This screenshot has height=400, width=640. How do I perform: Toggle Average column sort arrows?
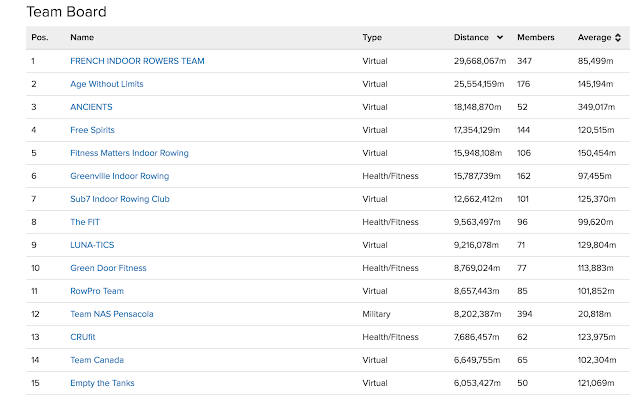(x=618, y=38)
